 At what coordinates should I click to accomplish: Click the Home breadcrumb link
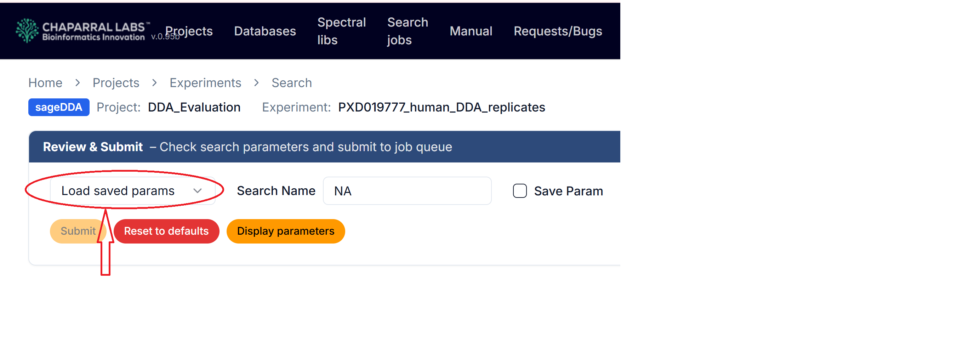45,83
